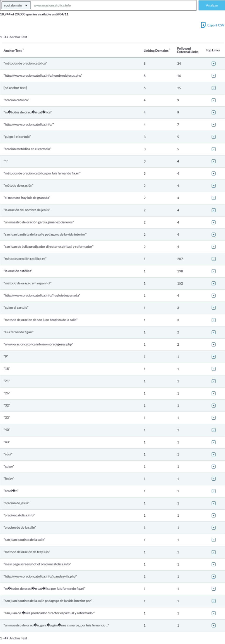The width and height of the screenshot is (225, 644).
Task: Sort by Anchor Text column header
Action: tap(12, 51)
